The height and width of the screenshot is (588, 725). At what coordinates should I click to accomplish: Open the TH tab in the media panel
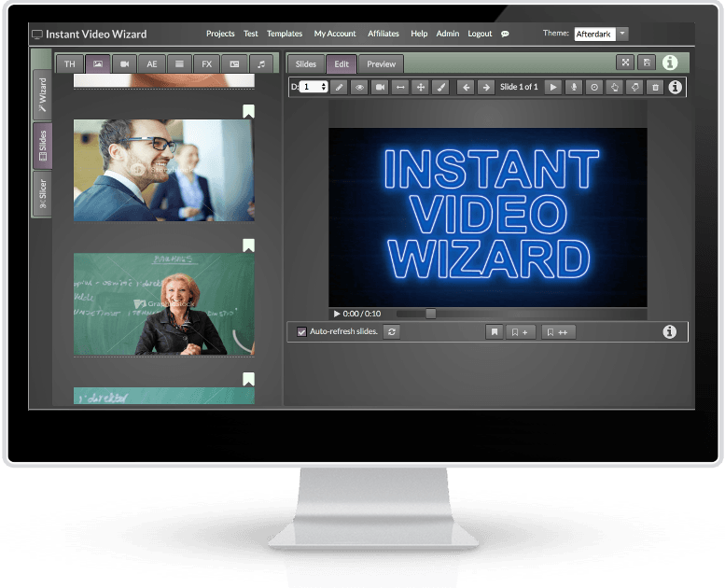(69, 63)
